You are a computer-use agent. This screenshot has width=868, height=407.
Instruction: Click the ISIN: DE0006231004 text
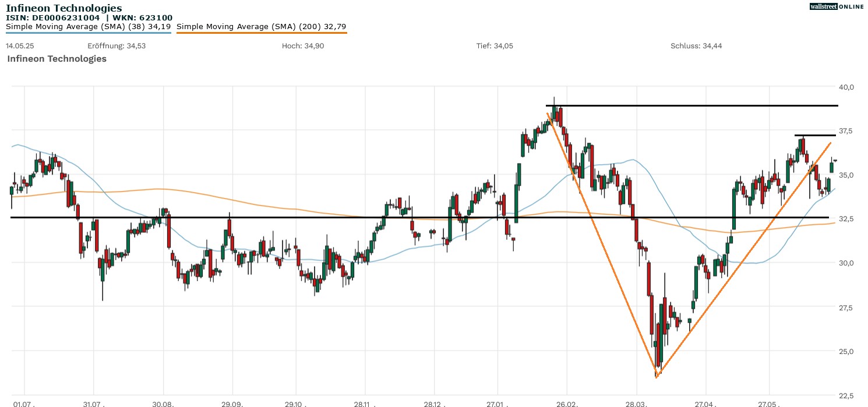[x=52, y=18]
